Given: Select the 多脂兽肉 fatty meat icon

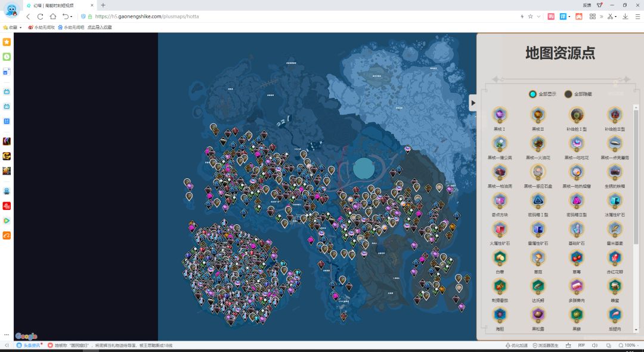Looking at the screenshot, I should click(577, 286).
